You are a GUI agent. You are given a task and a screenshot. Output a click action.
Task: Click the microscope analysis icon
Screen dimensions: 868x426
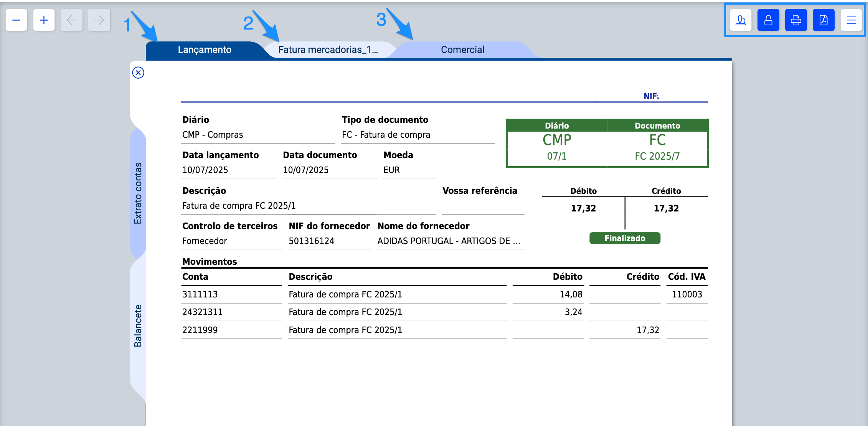point(741,20)
